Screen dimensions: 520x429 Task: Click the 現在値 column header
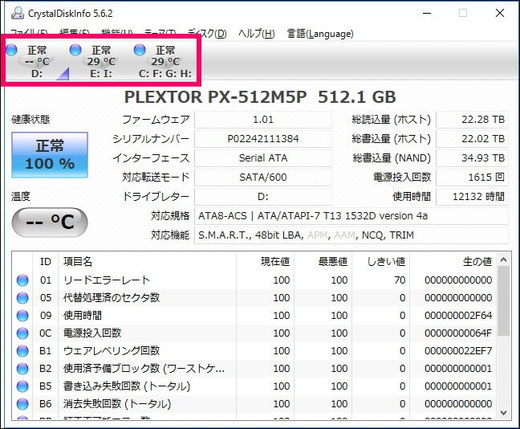point(265,262)
